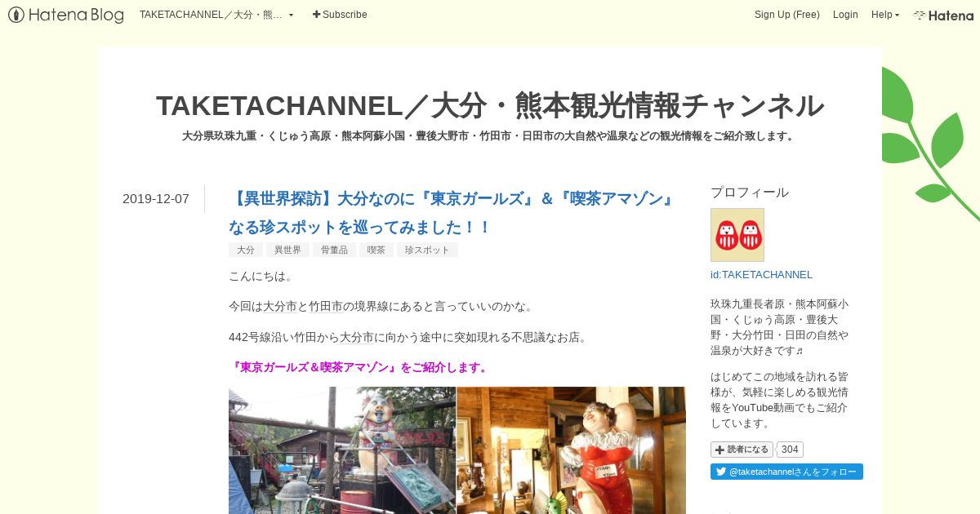
Task: Click the プロフィール sidebar heading
Action: point(750,193)
